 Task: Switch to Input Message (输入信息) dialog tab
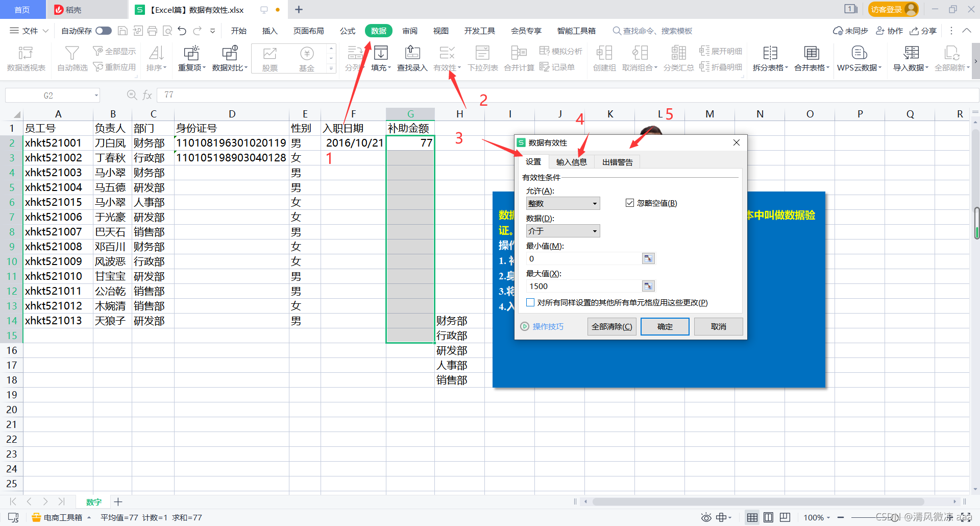[x=572, y=162]
